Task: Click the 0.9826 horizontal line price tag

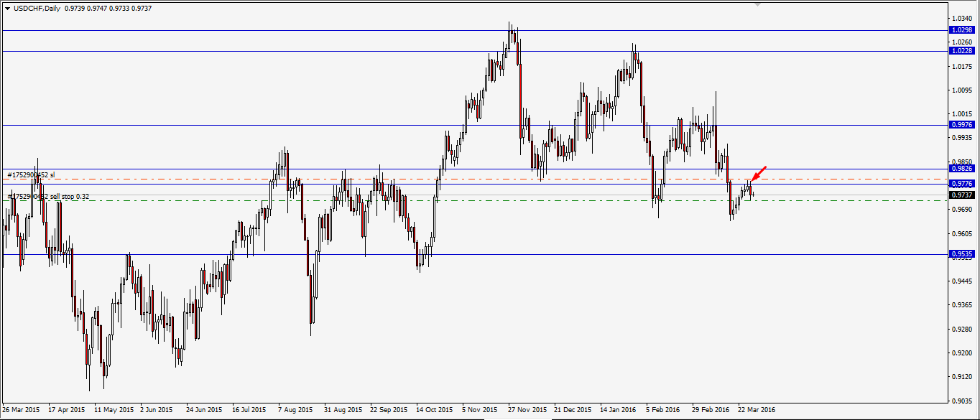Action: tap(961, 169)
